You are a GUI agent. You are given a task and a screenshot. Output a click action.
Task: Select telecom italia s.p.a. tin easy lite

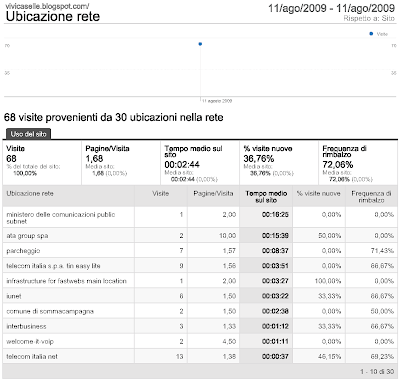click(53, 266)
